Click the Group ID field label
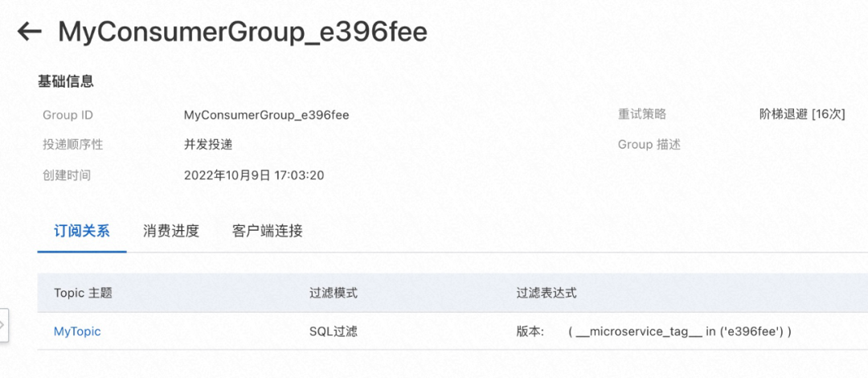The height and width of the screenshot is (378, 868). [68, 115]
